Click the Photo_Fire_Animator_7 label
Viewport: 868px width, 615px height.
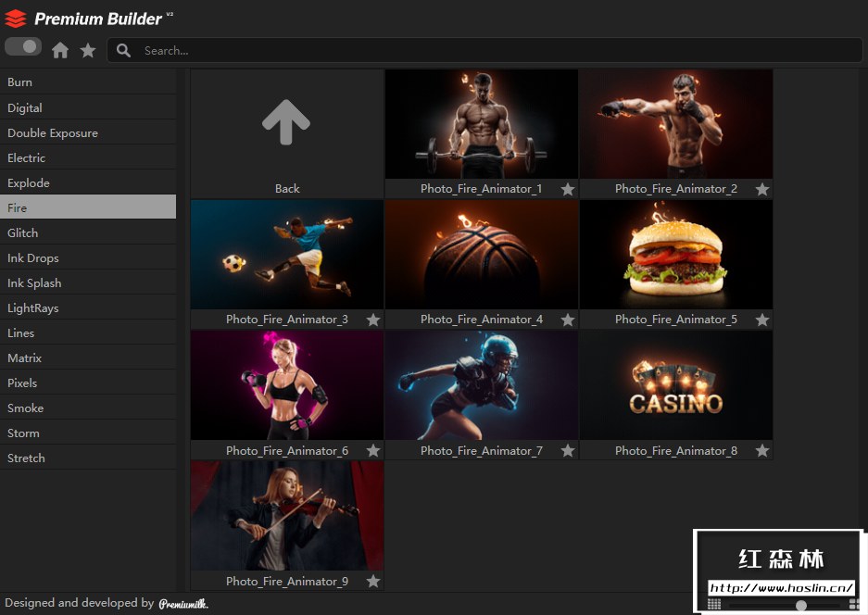tap(482, 450)
